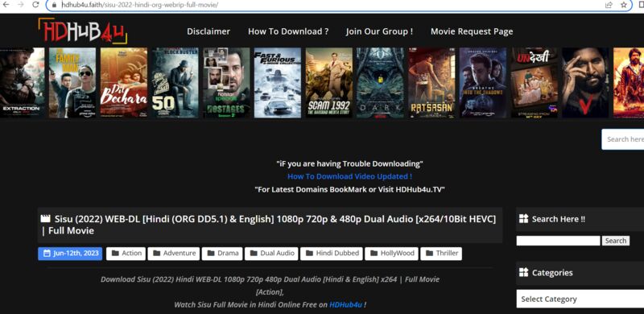
Task: Open the Ratsasan poster
Action: coord(431,83)
